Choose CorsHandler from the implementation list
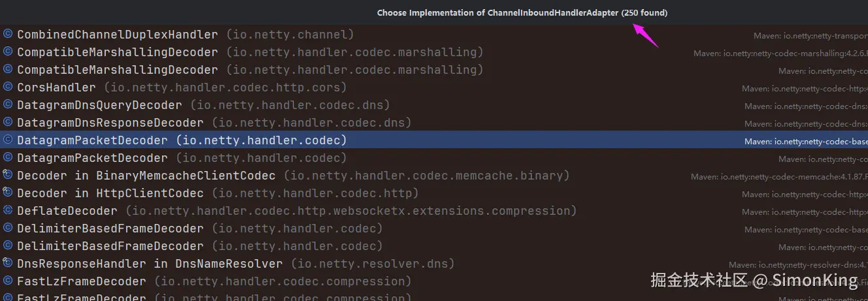 [x=56, y=87]
